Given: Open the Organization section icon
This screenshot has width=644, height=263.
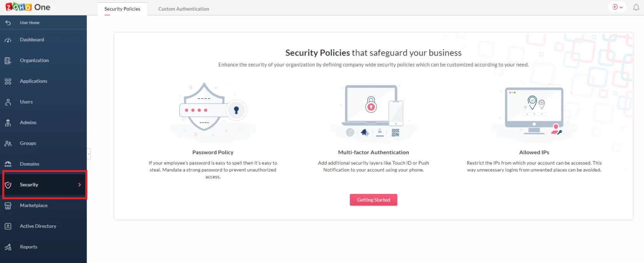Looking at the screenshot, I should tap(8, 60).
